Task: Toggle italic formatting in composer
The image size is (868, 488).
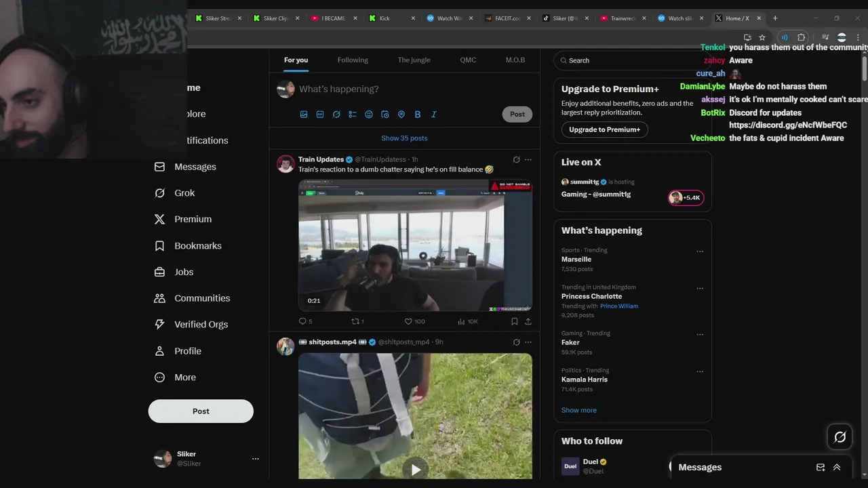Action: click(434, 115)
